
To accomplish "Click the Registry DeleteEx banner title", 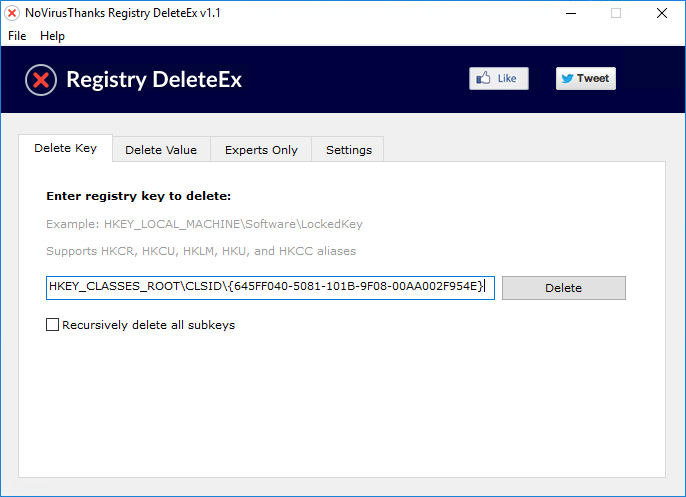I will click(154, 80).
